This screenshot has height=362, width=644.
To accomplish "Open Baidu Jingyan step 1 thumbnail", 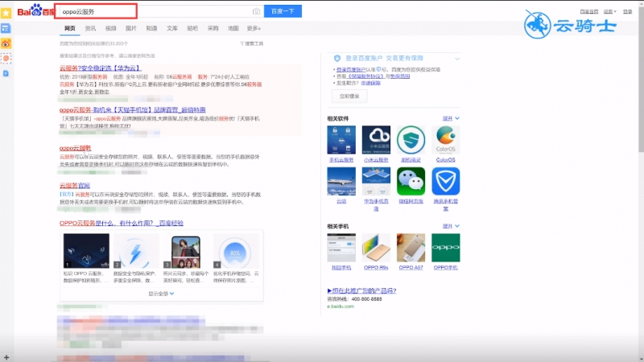I will pyautogui.click(x=86, y=251).
